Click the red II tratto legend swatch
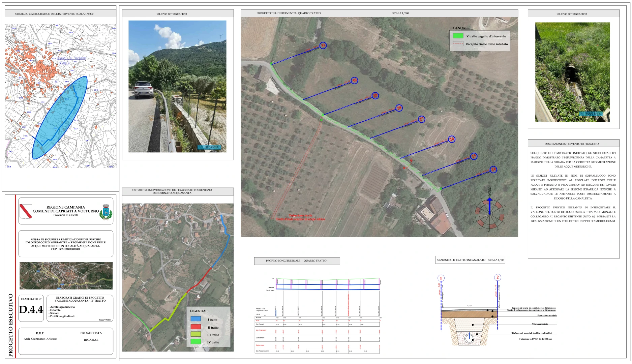 tap(195, 327)
